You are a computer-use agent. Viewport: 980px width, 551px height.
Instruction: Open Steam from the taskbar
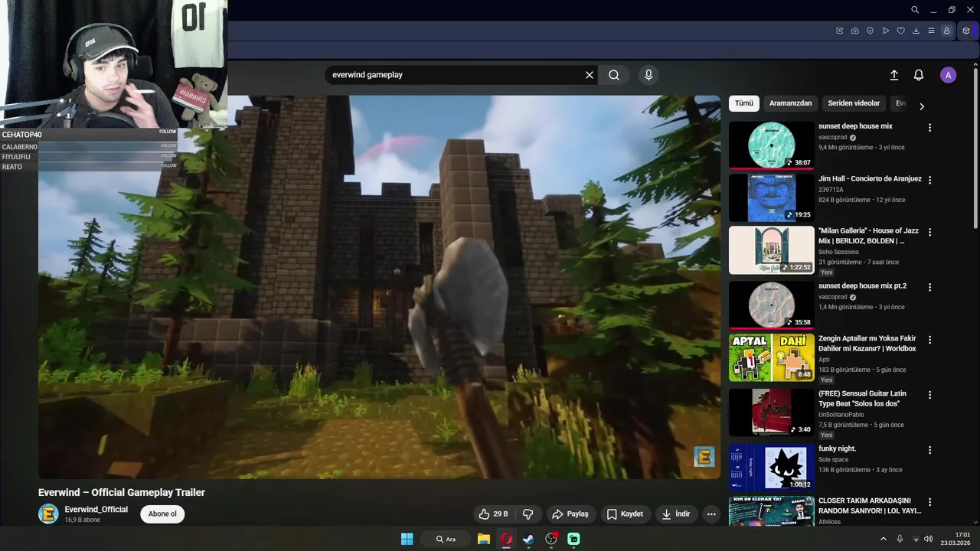tap(528, 539)
